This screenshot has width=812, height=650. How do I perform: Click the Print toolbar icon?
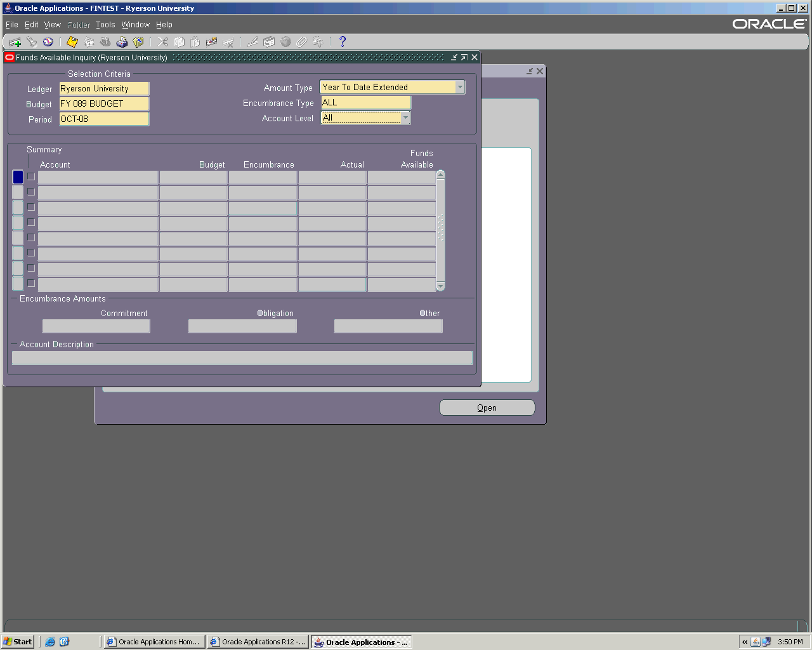(x=122, y=42)
